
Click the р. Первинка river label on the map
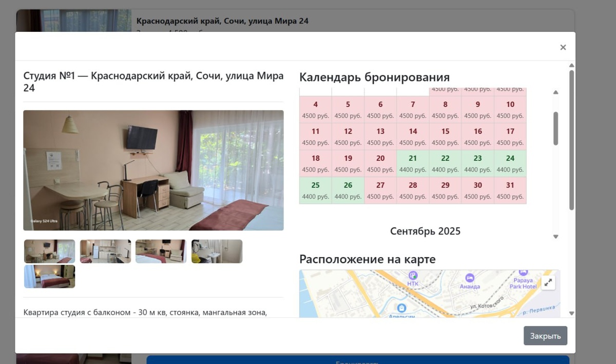pos(538,310)
